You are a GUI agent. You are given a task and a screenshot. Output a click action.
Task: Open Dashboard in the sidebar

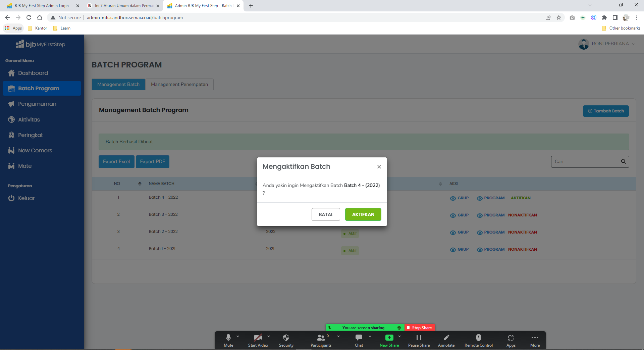pos(42,73)
